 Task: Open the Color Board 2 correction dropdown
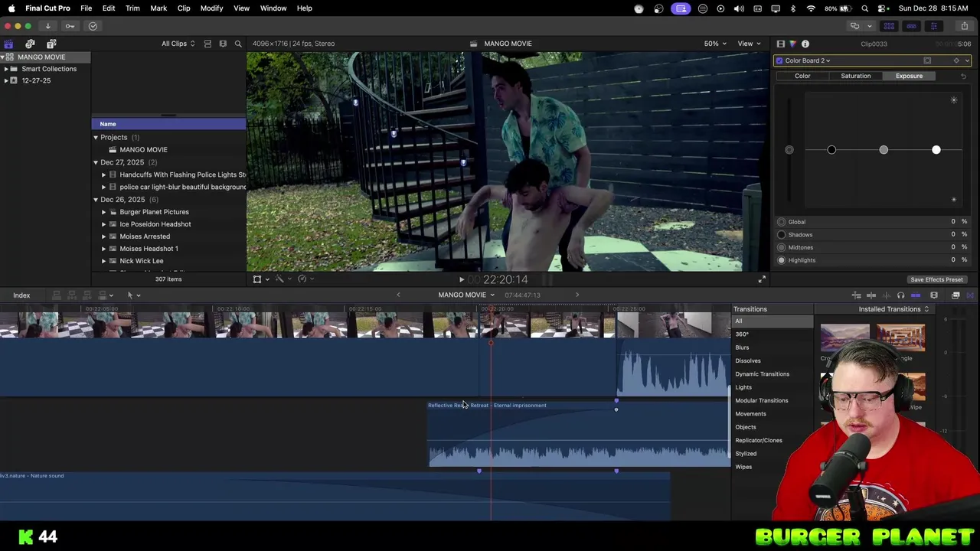point(808,60)
